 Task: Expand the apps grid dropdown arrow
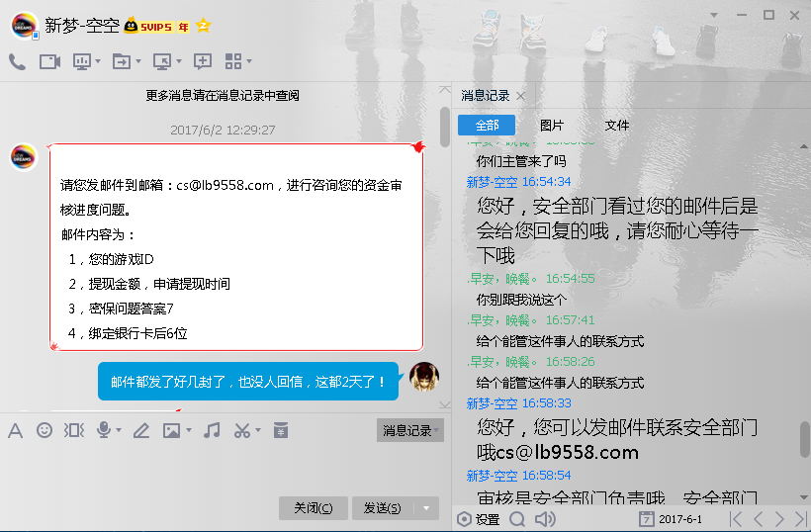pyautogui.click(x=249, y=61)
